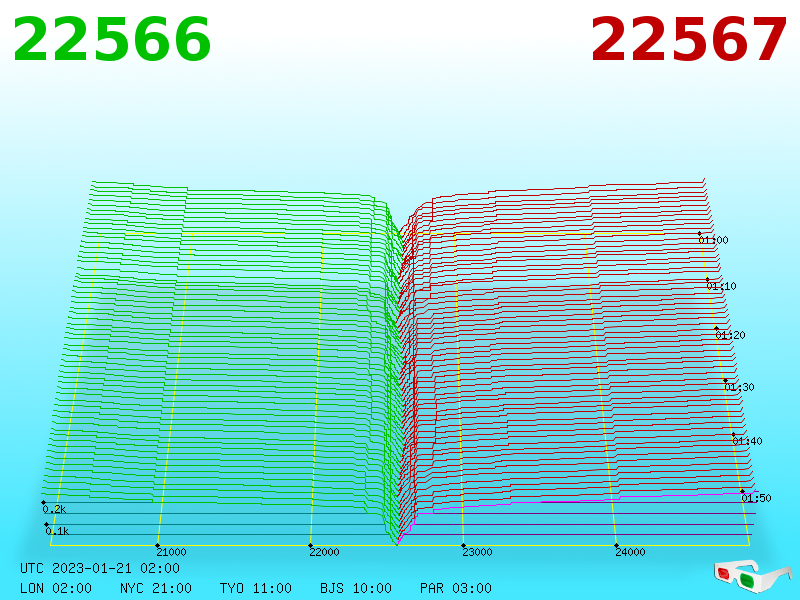Click the red ask price 22567
800x600 pixels.
(688, 40)
